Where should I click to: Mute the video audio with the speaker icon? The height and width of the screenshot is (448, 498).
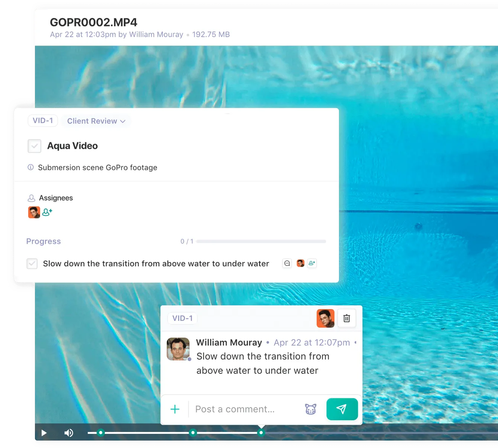pyautogui.click(x=68, y=433)
